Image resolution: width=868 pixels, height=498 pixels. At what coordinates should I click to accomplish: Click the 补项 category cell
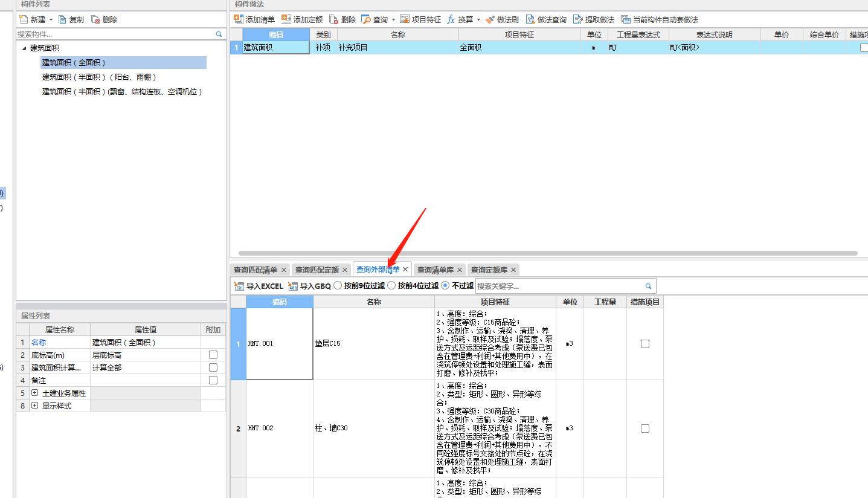323,47
